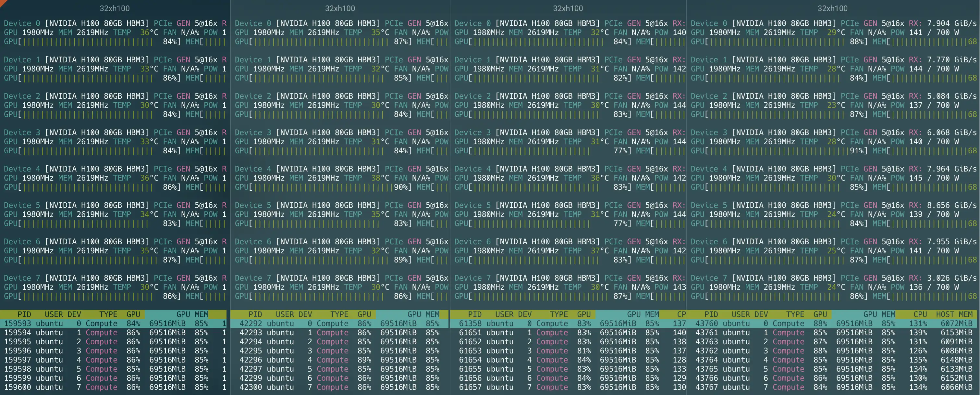Viewport: 980px width, 395px height.
Task: Select the leftmost 32xh100 pane title
Action: [115, 8]
